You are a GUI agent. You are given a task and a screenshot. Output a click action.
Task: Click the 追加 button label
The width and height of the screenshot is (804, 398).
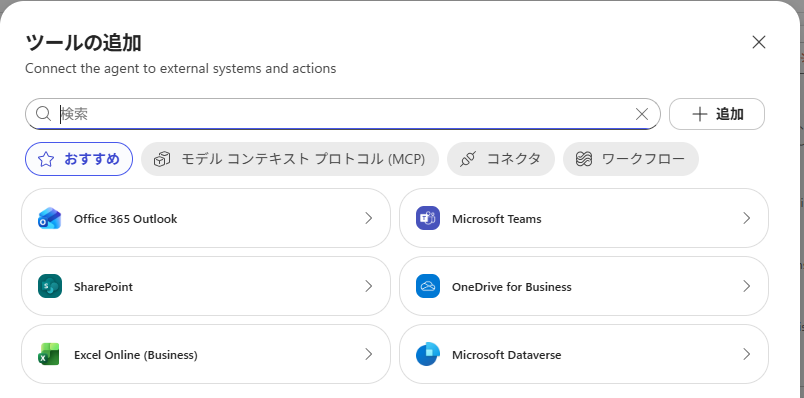pos(730,114)
